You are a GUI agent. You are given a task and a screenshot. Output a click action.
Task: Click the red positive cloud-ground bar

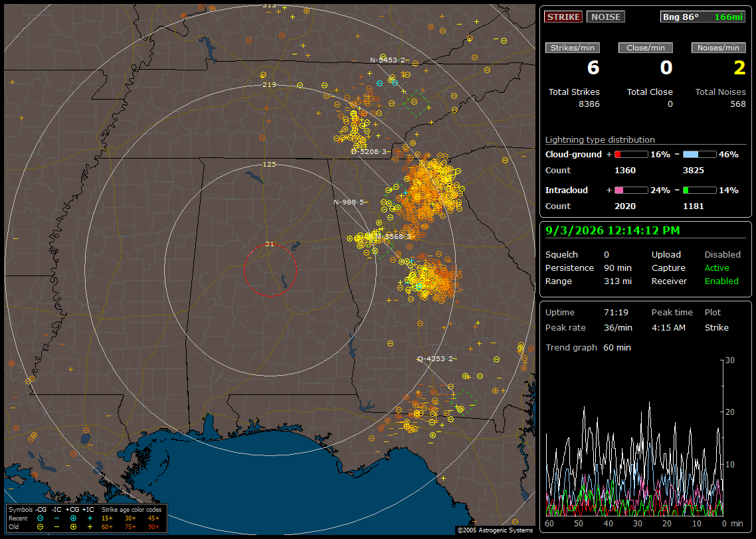tap(631, 155)
